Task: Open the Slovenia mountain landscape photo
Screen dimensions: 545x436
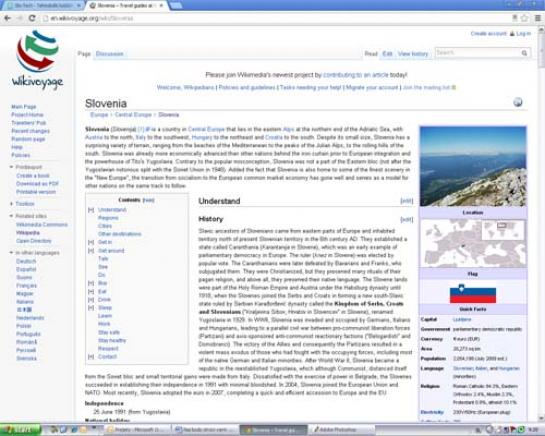Action: (x=473, y=166)
